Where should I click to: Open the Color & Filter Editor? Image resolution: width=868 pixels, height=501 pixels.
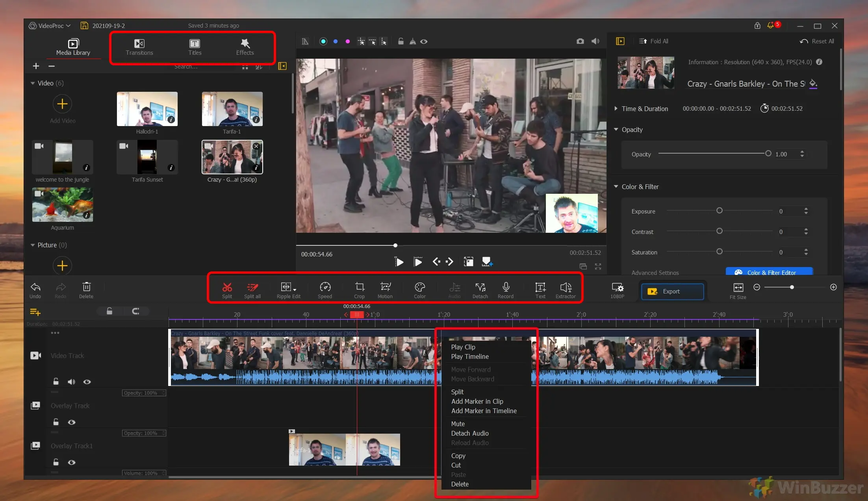(768, 272)
